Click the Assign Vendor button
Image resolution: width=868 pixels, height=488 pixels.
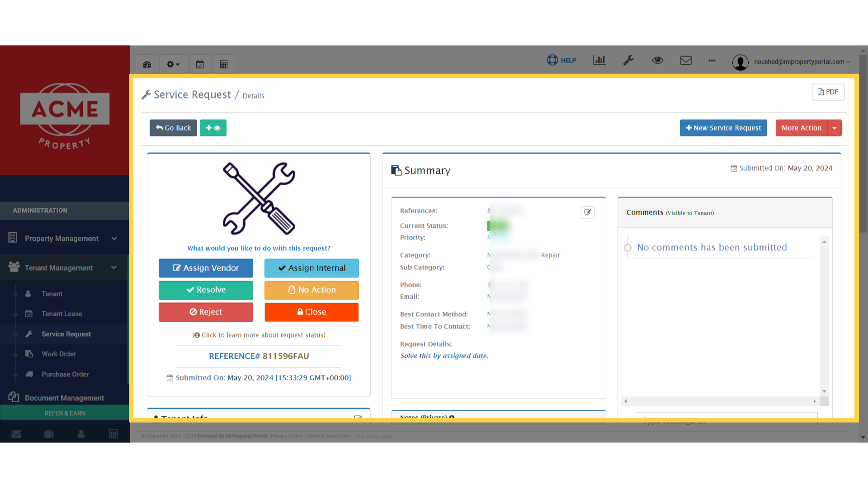pyautogui.click(x=206, y=268)
